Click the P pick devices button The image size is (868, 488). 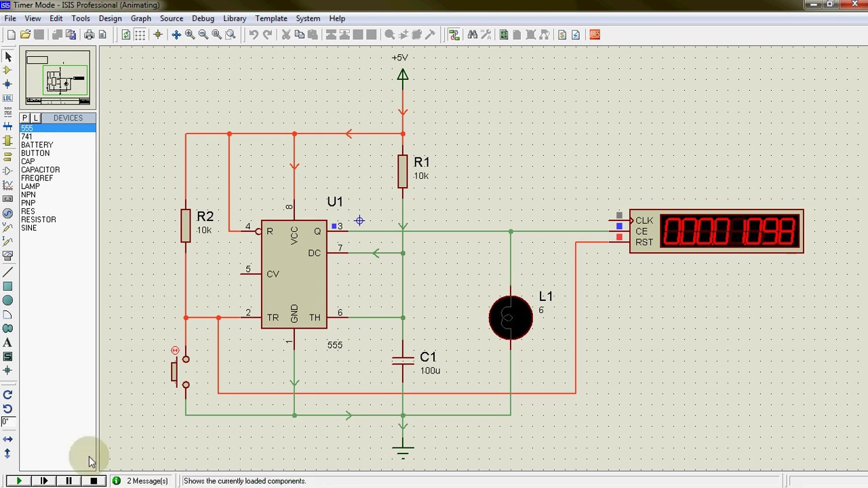25,118
